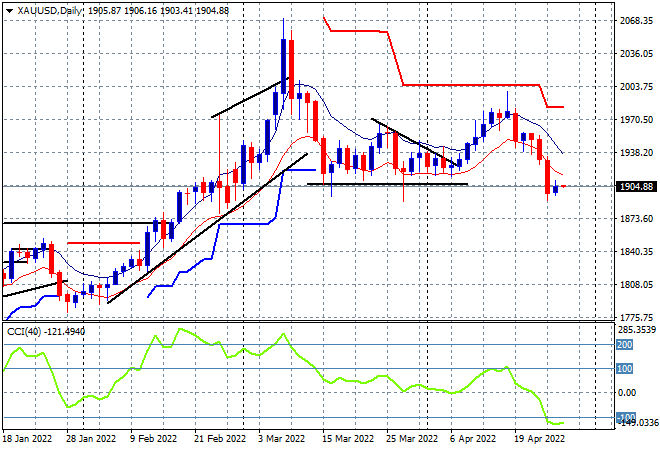Click the 18 Jan 2022 date label

27,439
